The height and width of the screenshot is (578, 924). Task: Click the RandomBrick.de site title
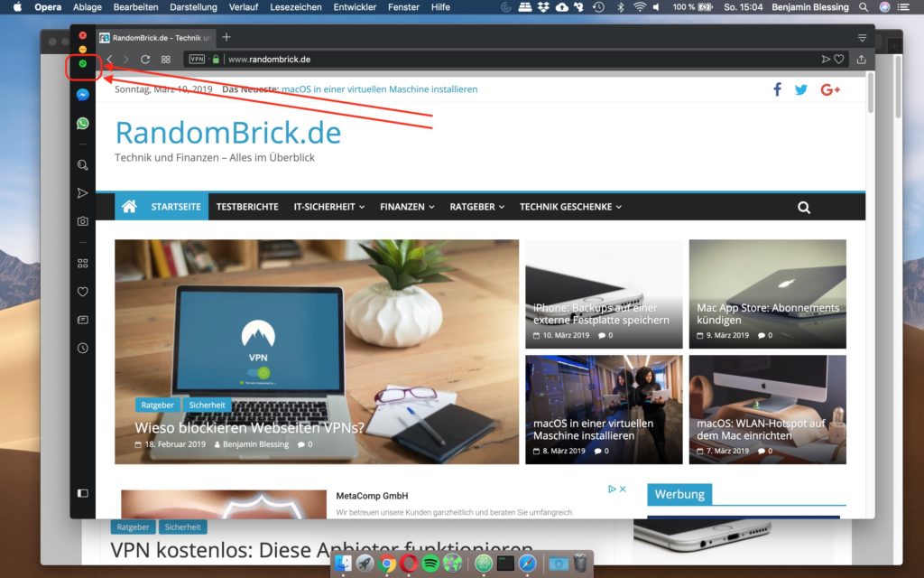(228, 132)
